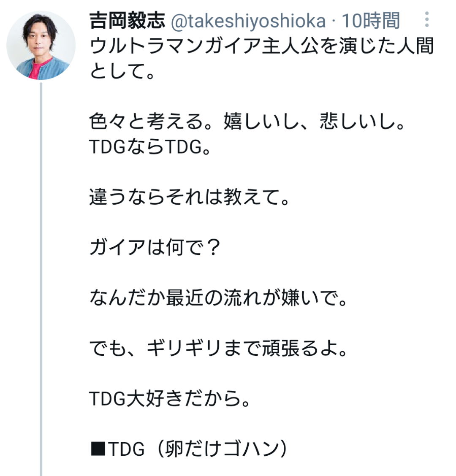Open the tweet's three-dot more options menu
This screenshot has width=456, height=476.
coord(427,20)
